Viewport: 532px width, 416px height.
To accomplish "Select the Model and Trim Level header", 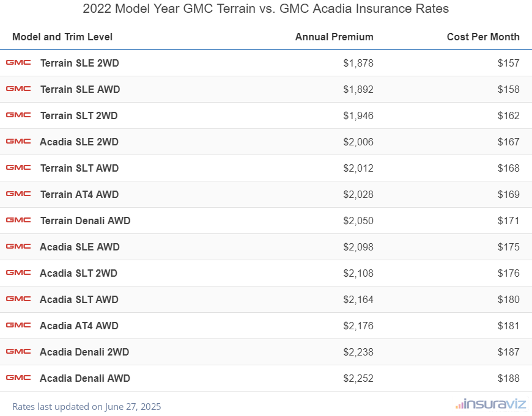I will (x=62, y=37).
